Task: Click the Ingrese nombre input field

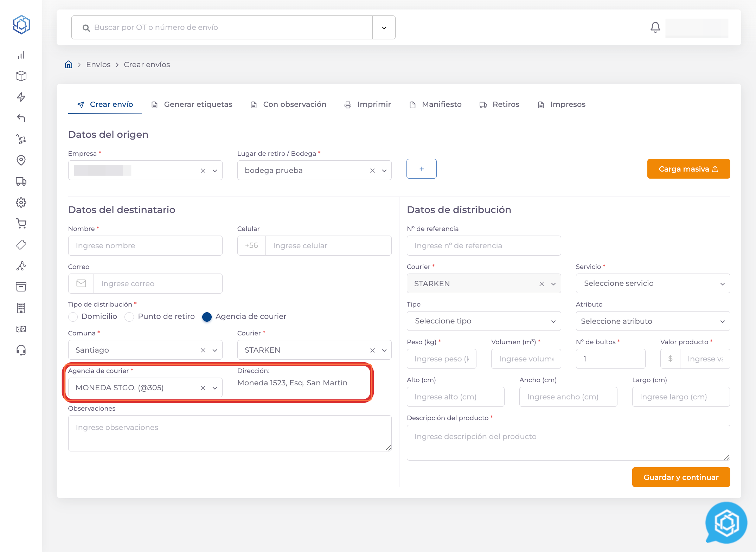Action: tap(145, 246)
